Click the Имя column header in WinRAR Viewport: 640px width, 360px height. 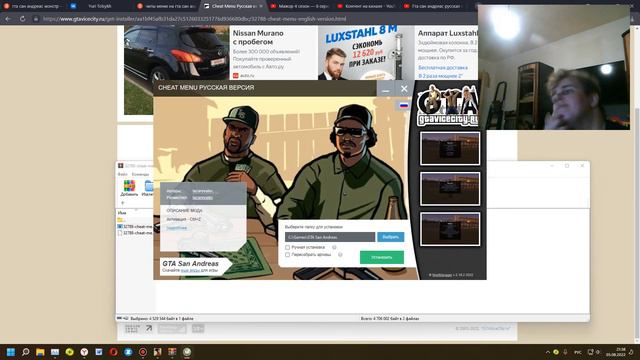[122, 213]
